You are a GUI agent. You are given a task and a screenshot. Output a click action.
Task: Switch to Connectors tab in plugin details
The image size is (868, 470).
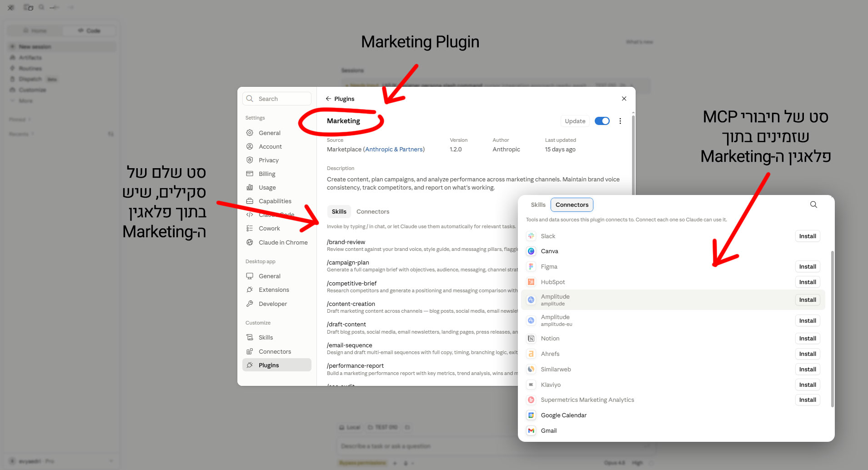pyautogui.click(x=373, y=211)
